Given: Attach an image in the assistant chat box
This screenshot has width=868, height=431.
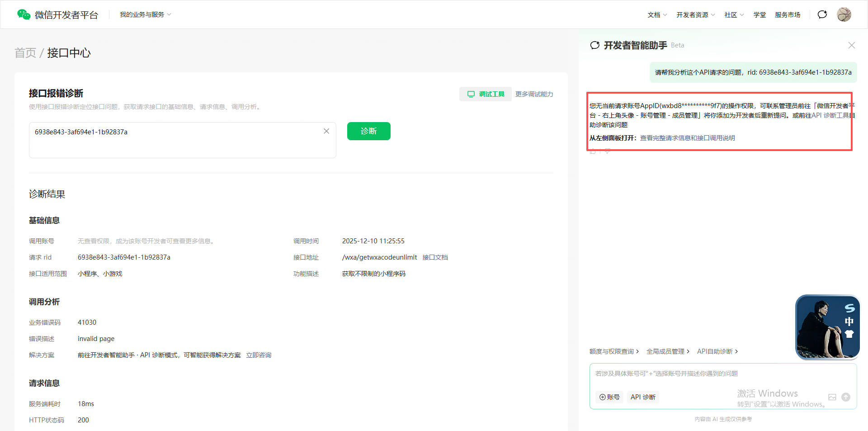Looking at the screenshot, I should 832,397.
